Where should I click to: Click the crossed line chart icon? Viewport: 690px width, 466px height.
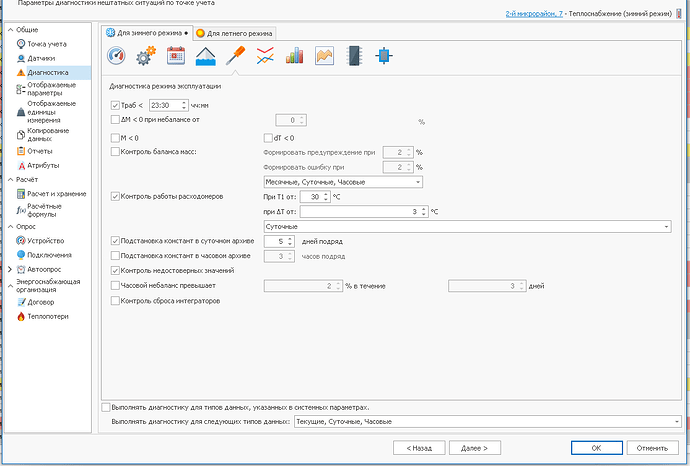266,56
